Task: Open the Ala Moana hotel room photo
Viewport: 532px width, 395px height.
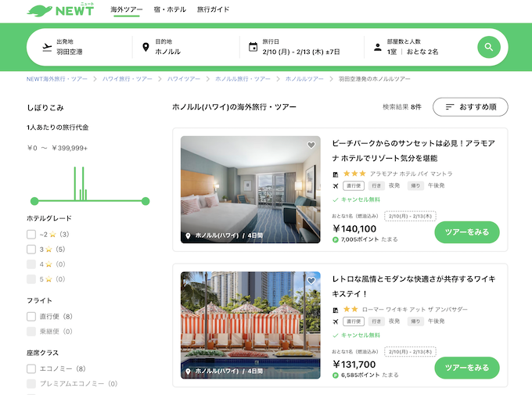Action: tap(250, 189)
